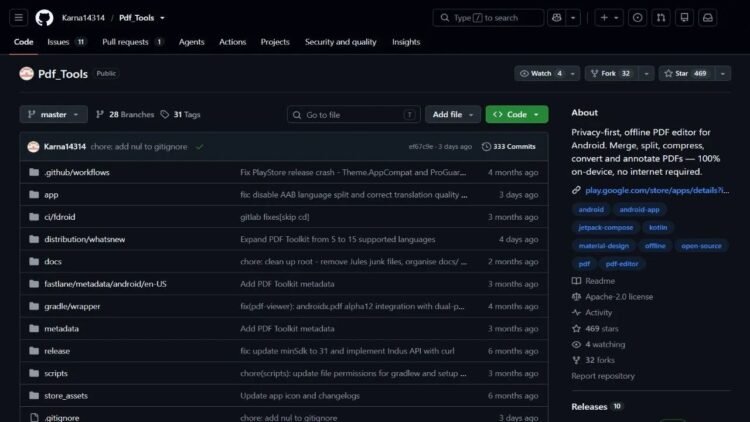The height and width of the screenshot is (422, 750).
Task: Open the 333 Commits history
Action: point(508,146)
